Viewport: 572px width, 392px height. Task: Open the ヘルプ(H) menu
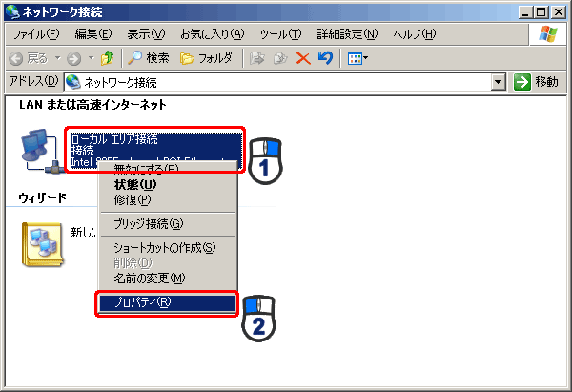(415, 34)
